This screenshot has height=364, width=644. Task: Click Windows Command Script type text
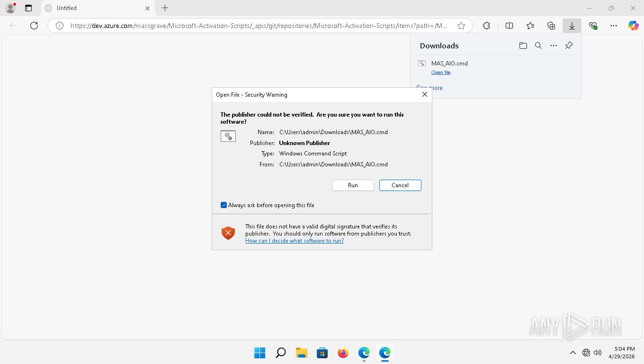click(313, 154)
